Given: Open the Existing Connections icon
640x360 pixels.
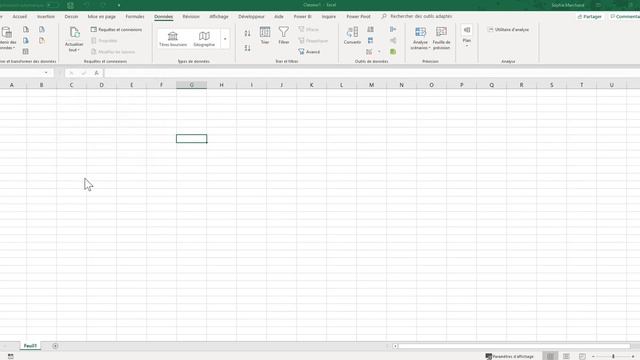Looking at the screenshot, I should point(42,40).
